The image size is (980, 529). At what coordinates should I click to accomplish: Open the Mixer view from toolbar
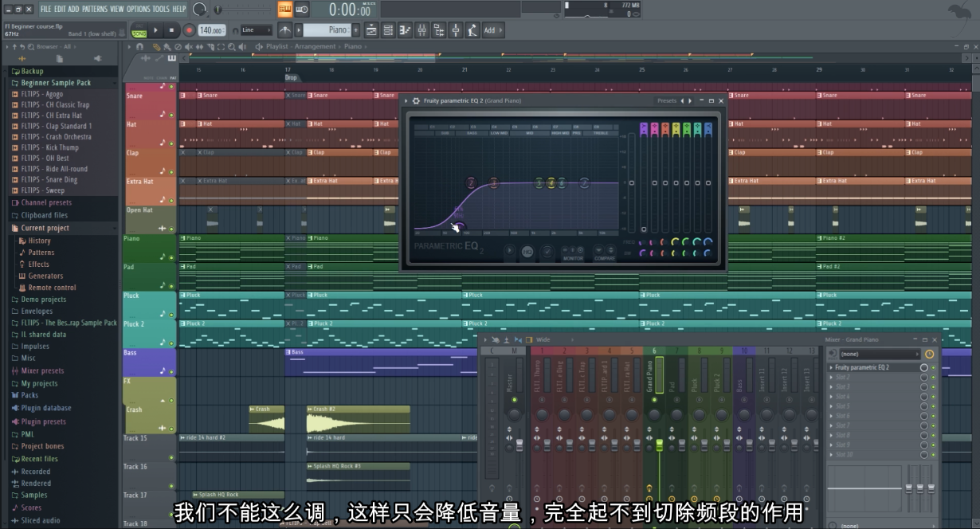421,30
